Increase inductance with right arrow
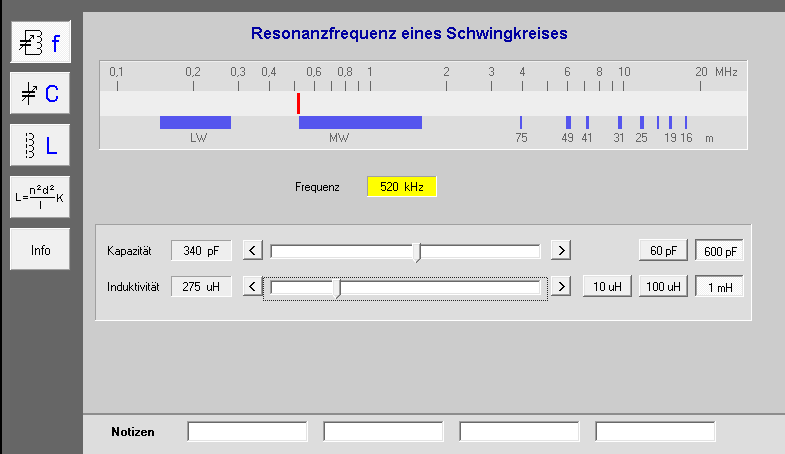This screenshot has height=454, width=785. pos(562,287)
